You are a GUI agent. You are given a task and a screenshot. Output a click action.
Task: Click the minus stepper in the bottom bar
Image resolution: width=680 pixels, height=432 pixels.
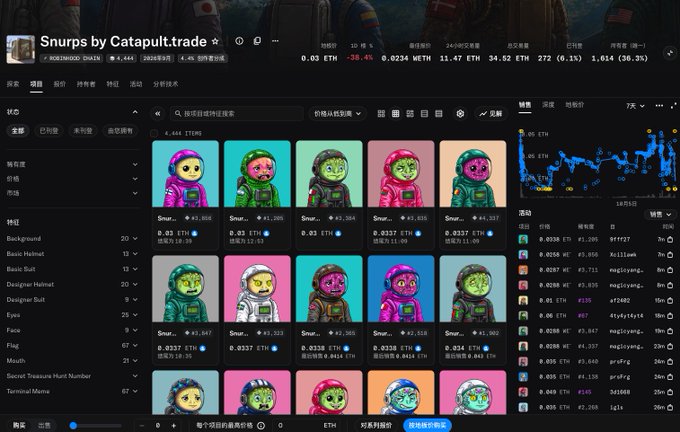tap(142, 425)
